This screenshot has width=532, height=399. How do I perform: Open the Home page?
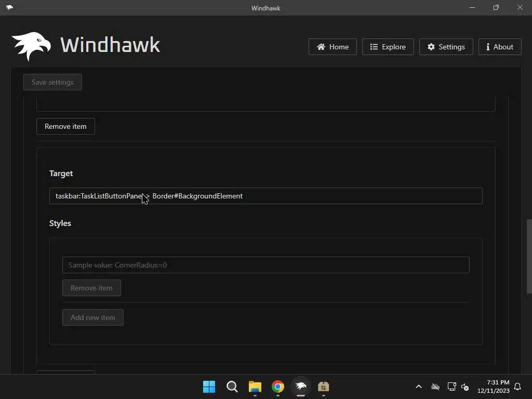pos(332,47)
